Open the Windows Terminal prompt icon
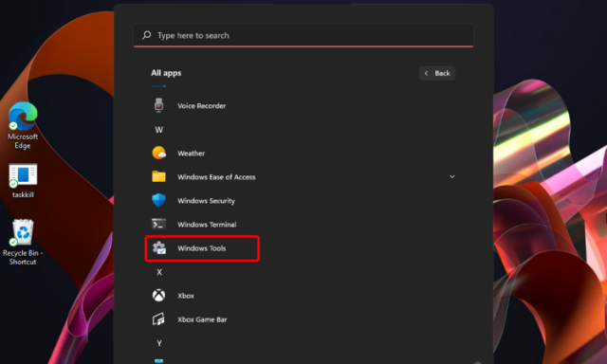Viewport: 607px width, 364px height. [x=158, y=224]
